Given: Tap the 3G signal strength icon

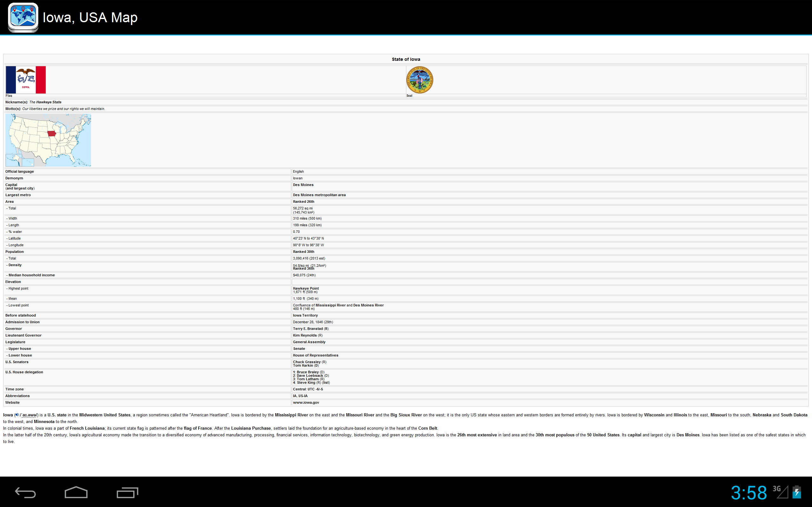Looking at the screenshot, I should pos(780,491).
